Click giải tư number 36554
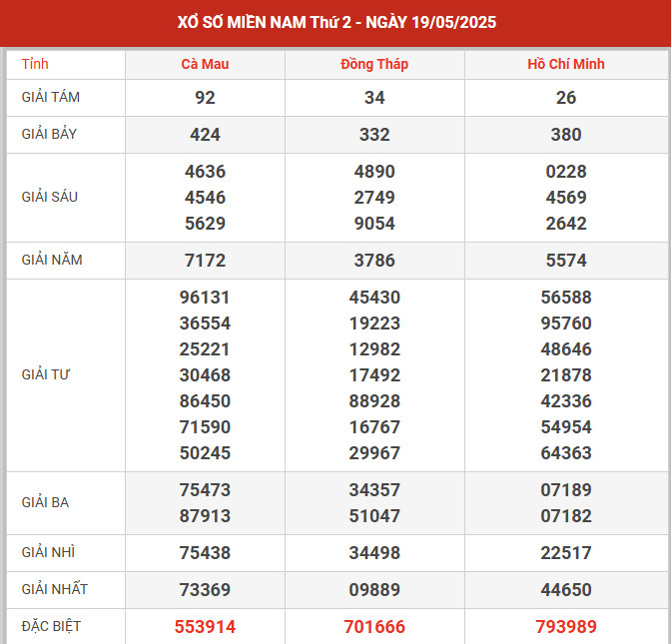This screenshot has height=644, width=671. pyautogui.click(x=205, y=323)
